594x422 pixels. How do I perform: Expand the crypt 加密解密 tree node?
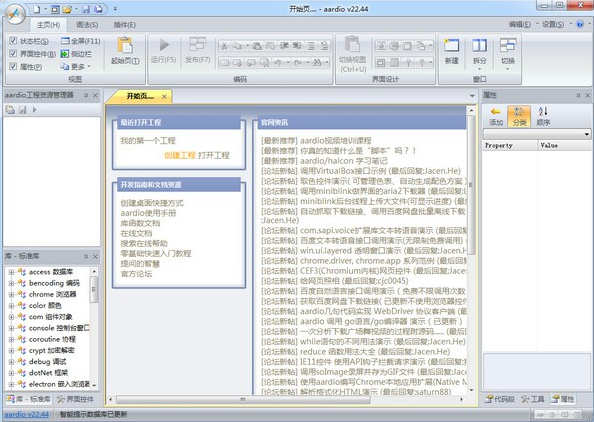pyautogui.click(x=11, y=350)
